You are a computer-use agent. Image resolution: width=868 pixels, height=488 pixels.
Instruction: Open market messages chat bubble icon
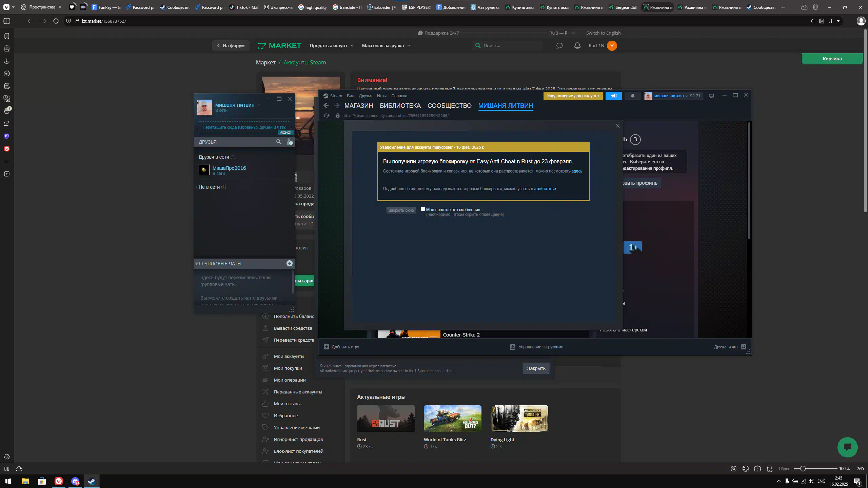tap(559, 45)
